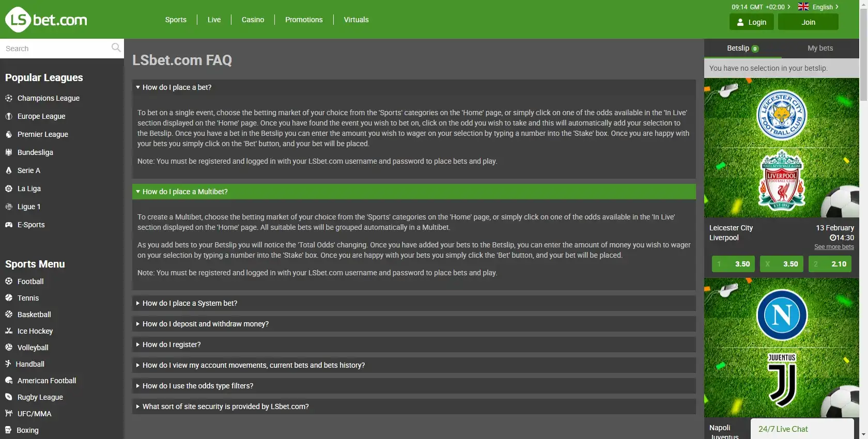Click the Champions League soccer ball icon

pyautogui.click(x=9, y=98)
